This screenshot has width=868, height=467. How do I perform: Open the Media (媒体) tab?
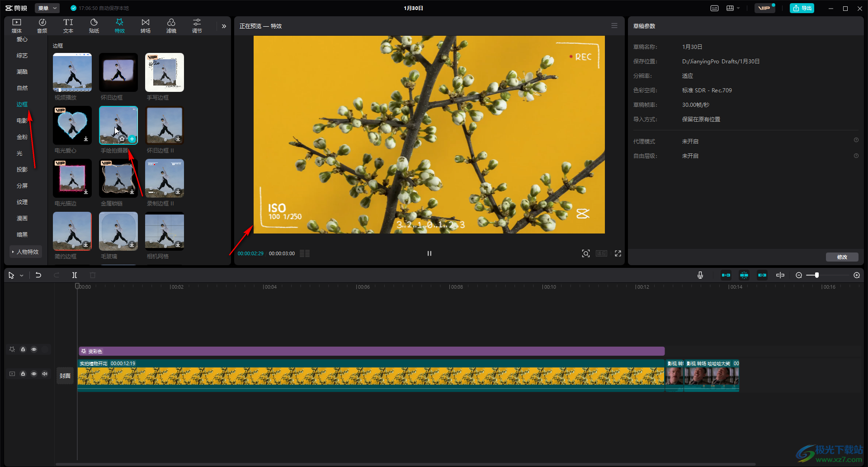pos(17,26)
